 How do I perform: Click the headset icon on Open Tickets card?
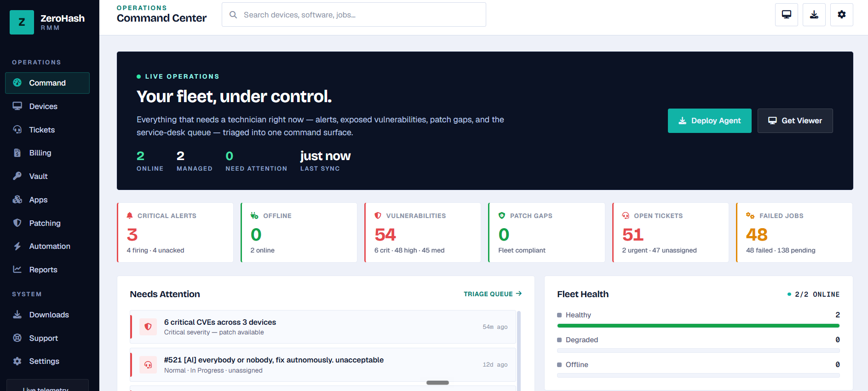[626, 215]
